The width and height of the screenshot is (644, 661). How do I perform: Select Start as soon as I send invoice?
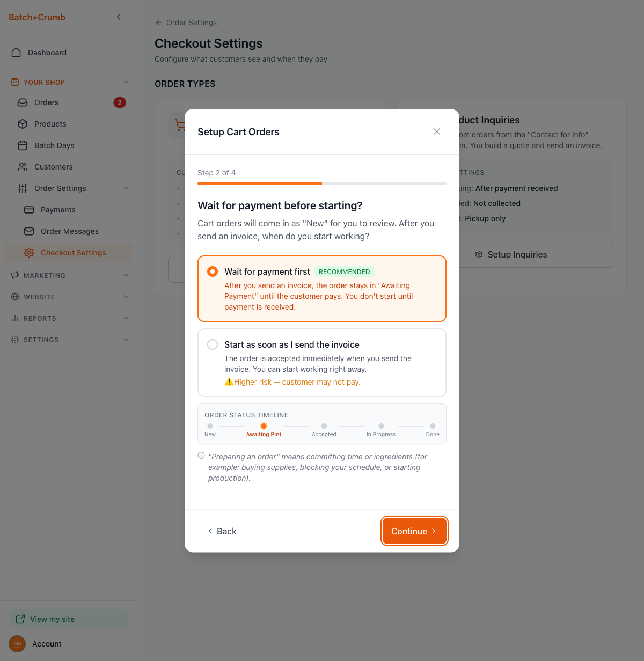(x=213, y=344)
